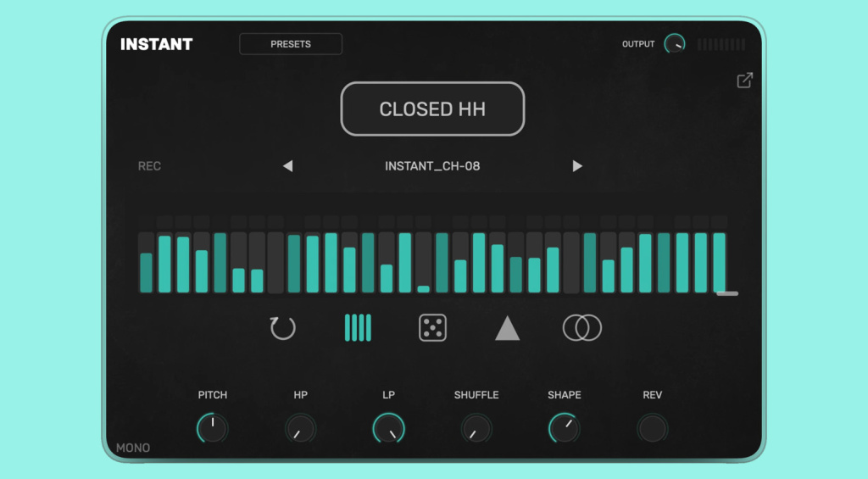Go to next sample with right arrow

point(576,166)
